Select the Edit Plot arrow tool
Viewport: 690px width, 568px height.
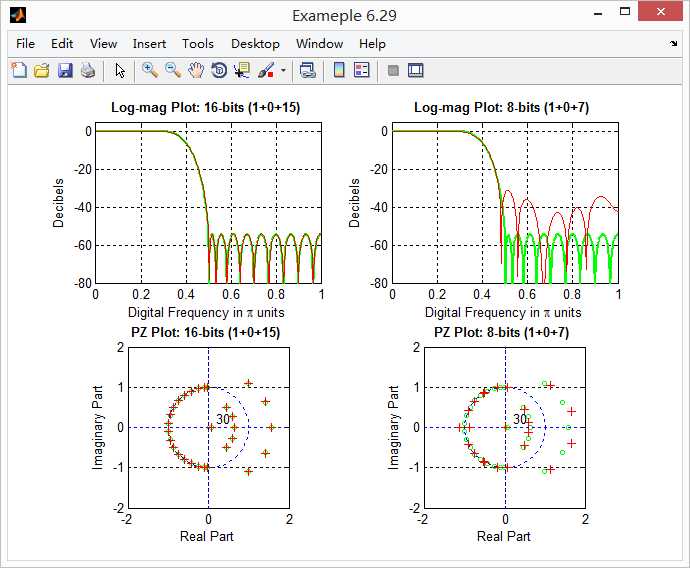(120, 70)
